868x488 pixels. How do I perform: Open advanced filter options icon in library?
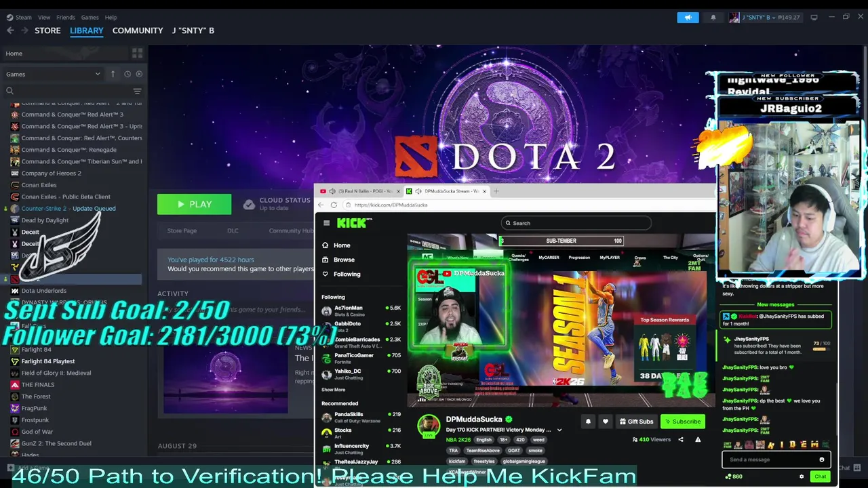click(x=137, y=91)
